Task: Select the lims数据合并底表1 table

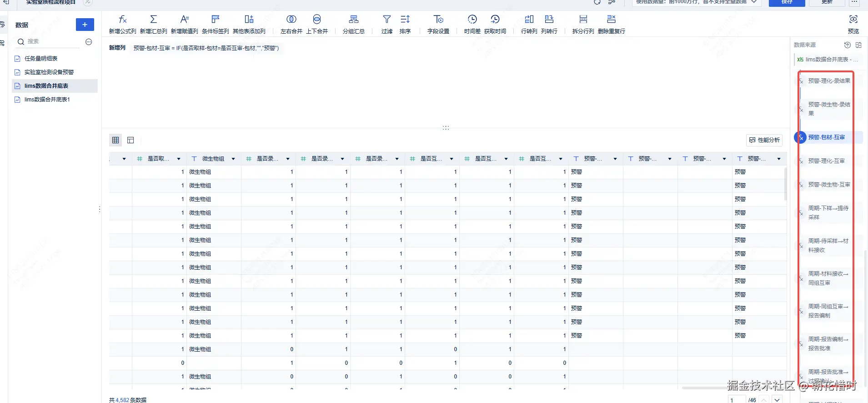Action: click(x=55, y=100)
